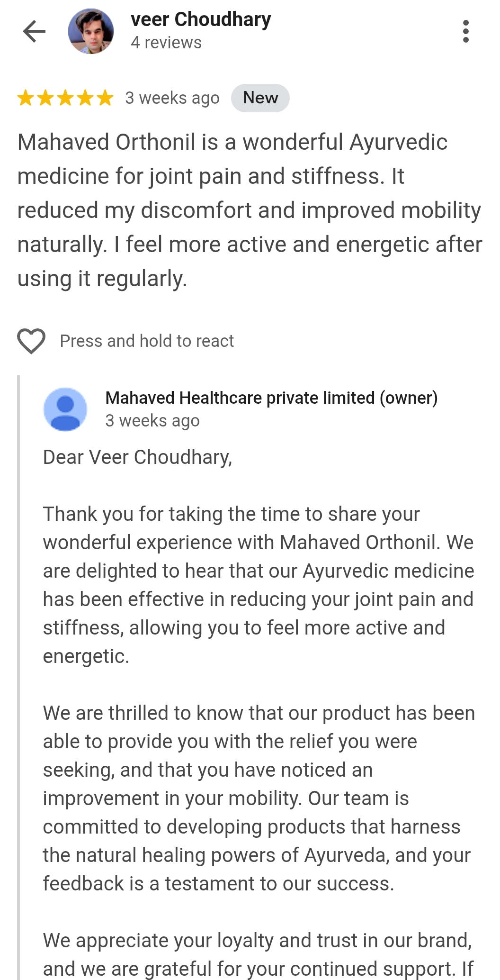Viewport: 500px width, 980px height.
Task: Click the paragraph starting "We are thrilled"
Action: point(258,798)
